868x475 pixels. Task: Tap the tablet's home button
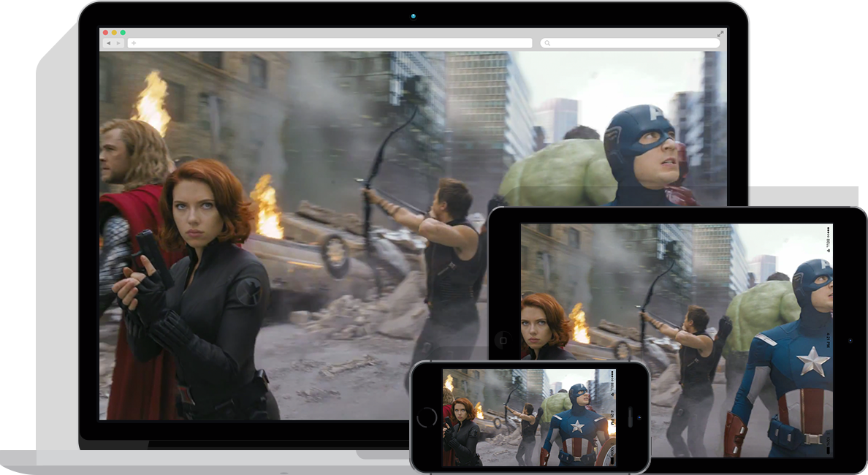(x=503, y=341)
